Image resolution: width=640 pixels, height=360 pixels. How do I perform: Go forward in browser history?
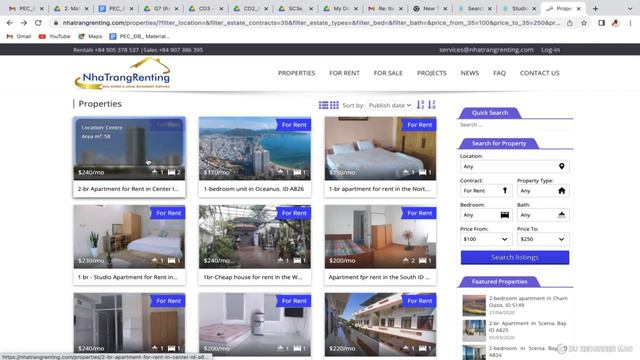[x=24, y=23]
